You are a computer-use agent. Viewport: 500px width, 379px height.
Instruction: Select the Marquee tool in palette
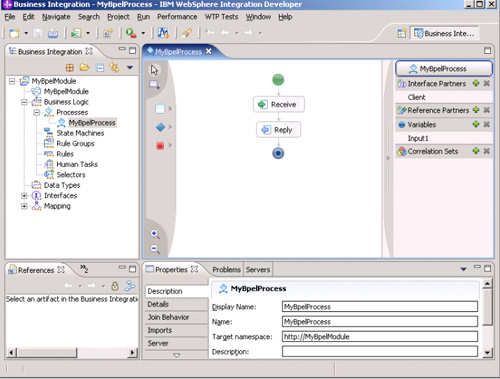pos(154,85)
